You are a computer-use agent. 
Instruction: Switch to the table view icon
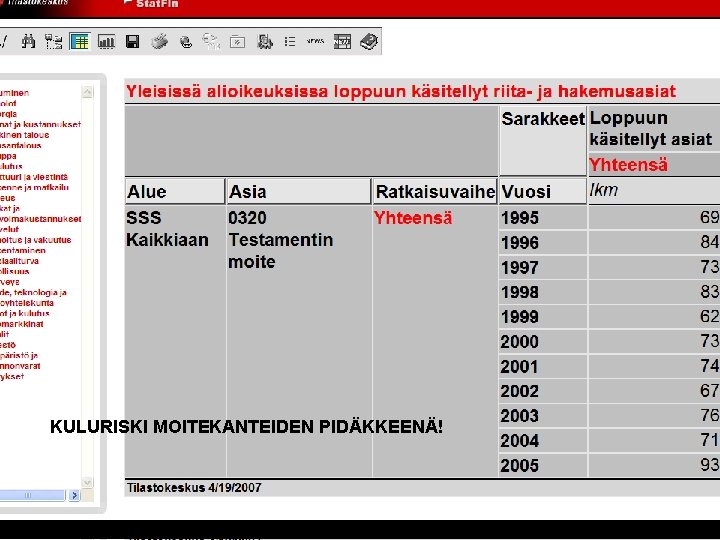click(x=79, y=42)
